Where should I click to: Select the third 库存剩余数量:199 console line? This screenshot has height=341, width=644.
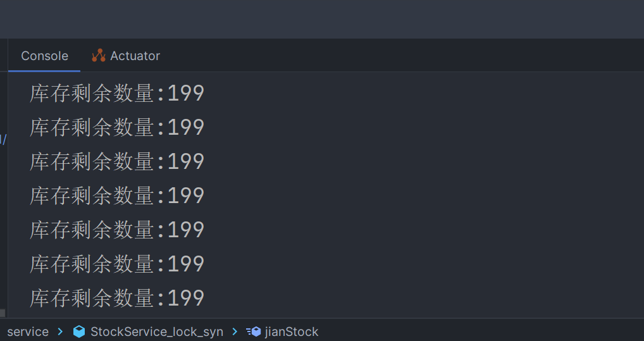tap(117, 161)
